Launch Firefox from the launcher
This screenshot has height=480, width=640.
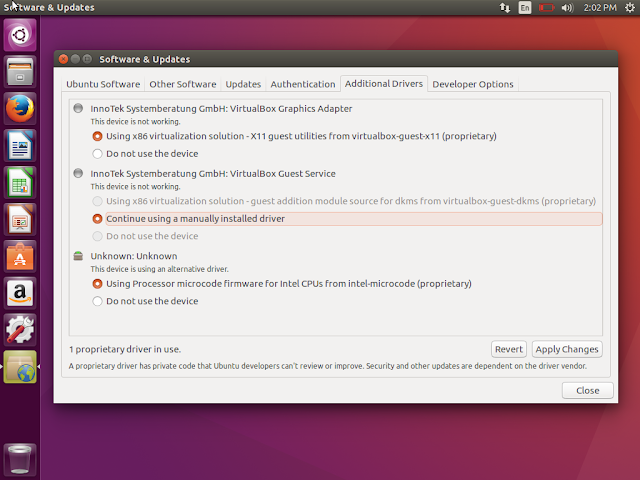20,109
